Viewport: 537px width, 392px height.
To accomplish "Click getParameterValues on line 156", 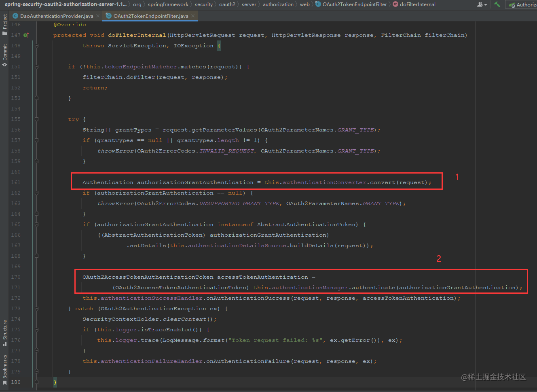I will pos(224,130).
